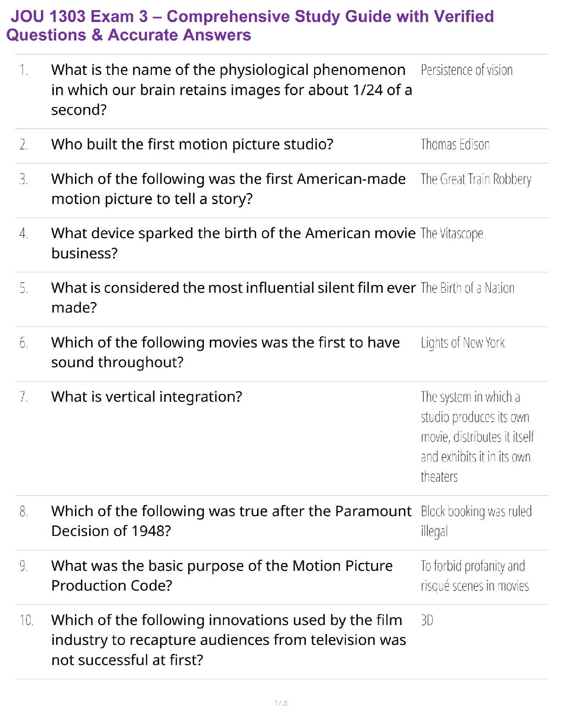Click the purple study guide title heading
This screenshot has width=563, height=728.
click(251, 26)
